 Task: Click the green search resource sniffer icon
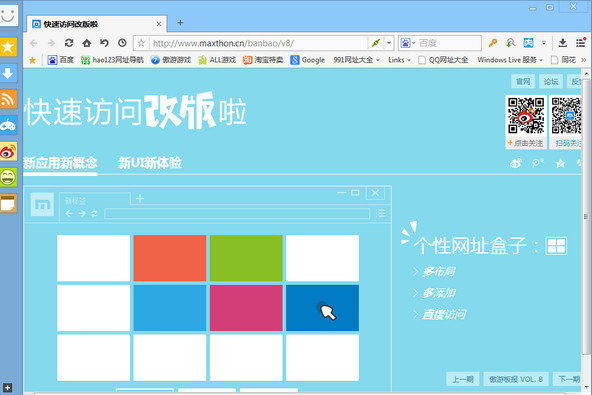click(510, 43)
